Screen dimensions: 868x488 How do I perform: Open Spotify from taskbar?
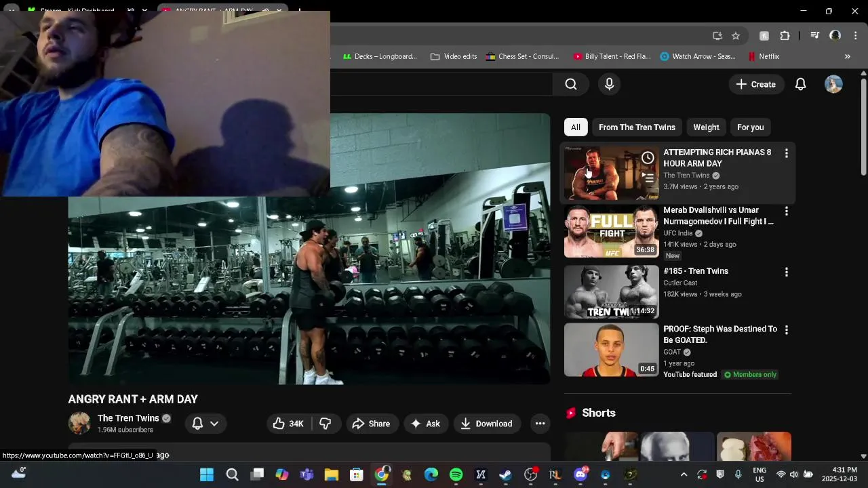(x=456, y=474)
